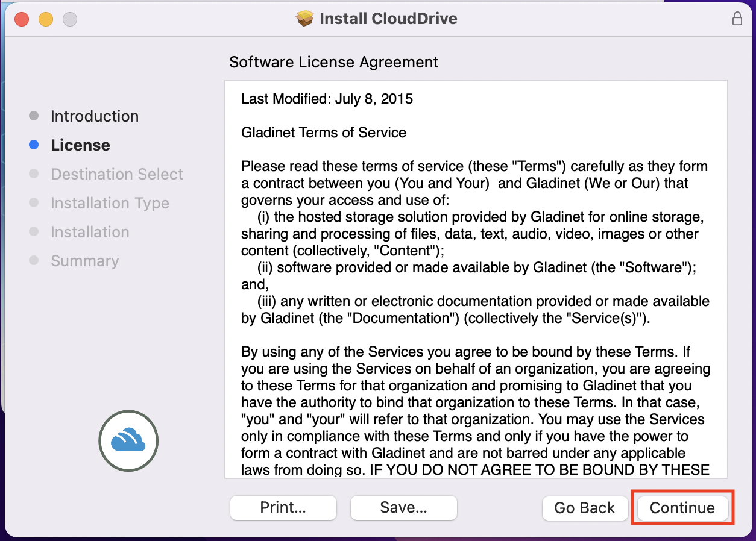
Task: Click the package icon beside Install CloudDrive
Action: (305, 19)
